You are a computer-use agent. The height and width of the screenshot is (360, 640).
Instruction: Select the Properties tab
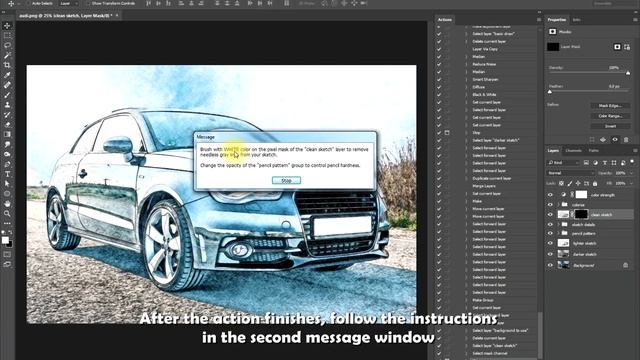(x=557, y=20)
